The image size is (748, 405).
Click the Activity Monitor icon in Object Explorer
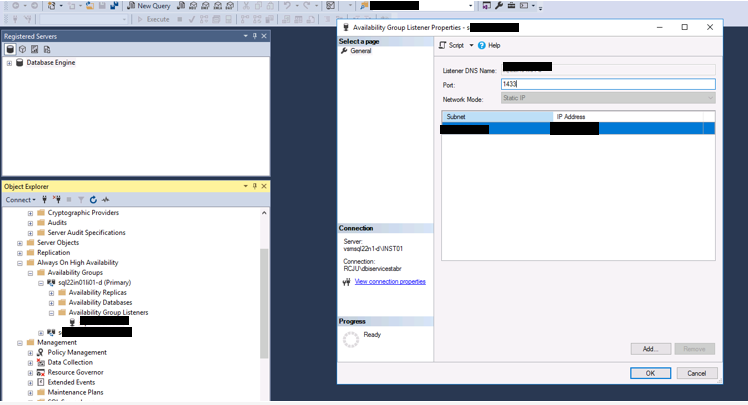(x=105, y=199)
